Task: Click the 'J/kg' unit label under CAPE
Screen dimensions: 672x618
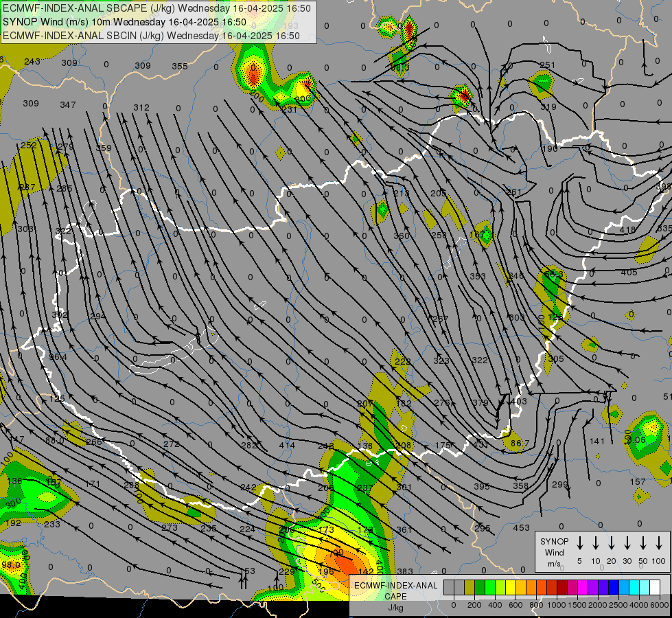Action: [x=395, y=608]
